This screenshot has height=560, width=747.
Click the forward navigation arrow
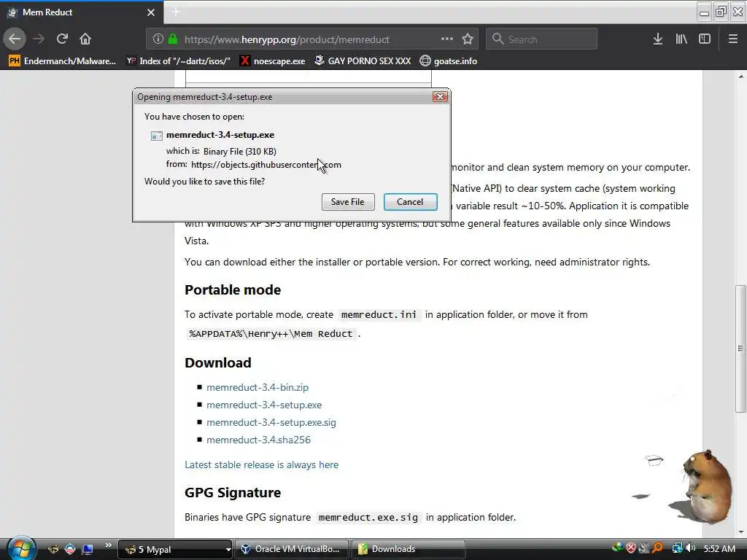pos(39,39)
